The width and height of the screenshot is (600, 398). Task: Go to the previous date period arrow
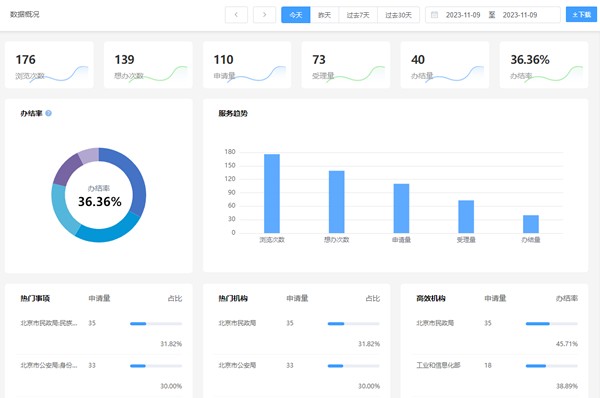[x=236, y=15]
